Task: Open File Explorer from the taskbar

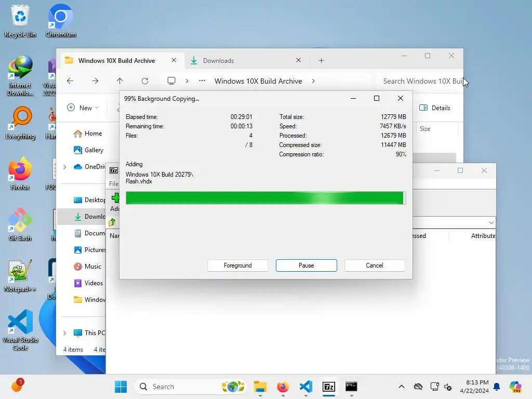Action: tap(260, 387)
